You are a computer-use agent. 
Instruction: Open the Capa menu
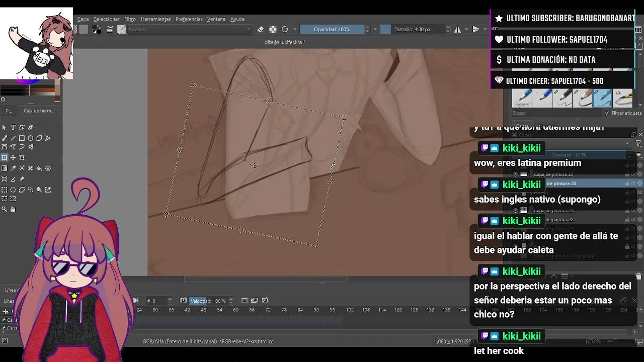[x=83, y=19]
